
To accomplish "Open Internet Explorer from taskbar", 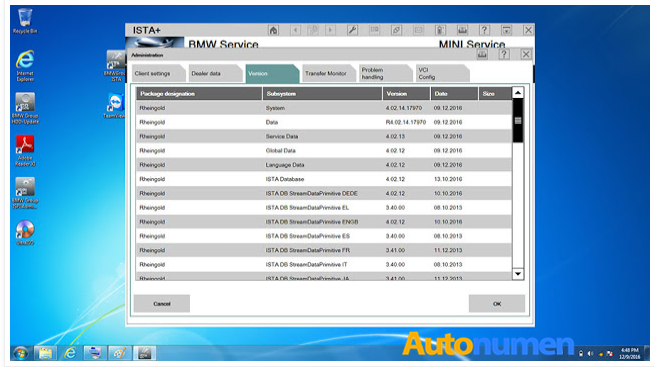I will point(70,353).
